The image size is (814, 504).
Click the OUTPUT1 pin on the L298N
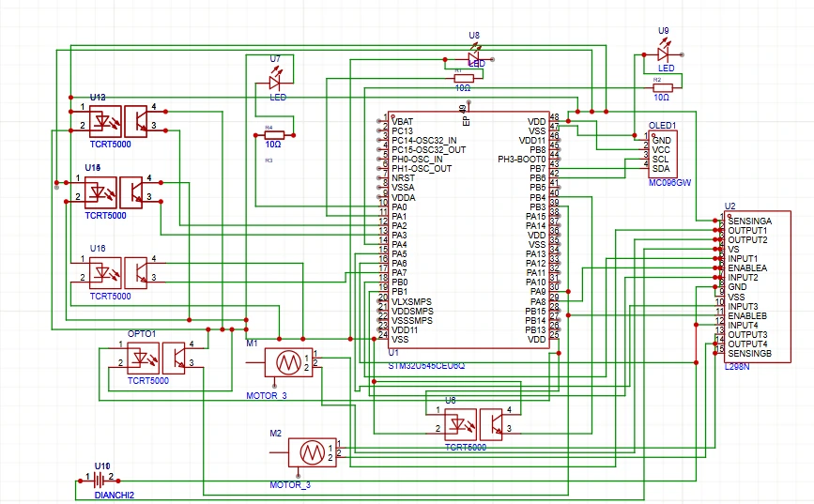[x=747, y=231]
